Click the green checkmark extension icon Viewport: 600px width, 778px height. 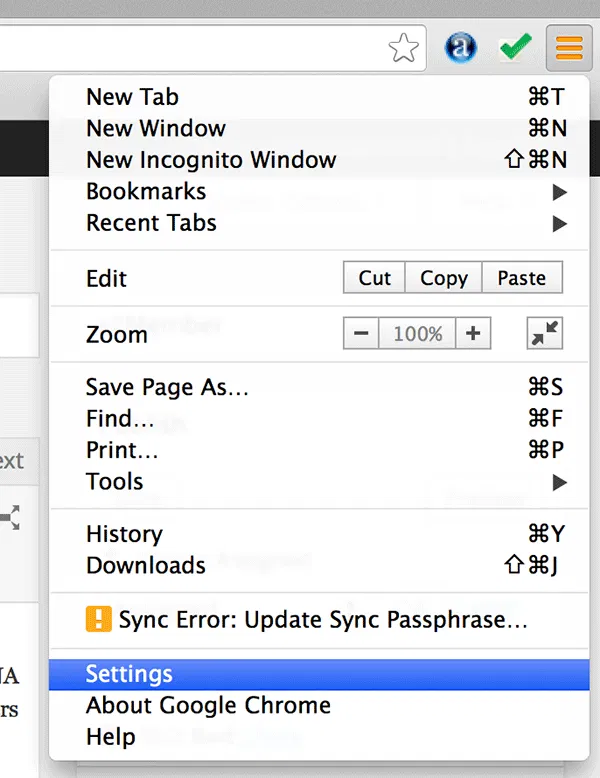[515, 47]
